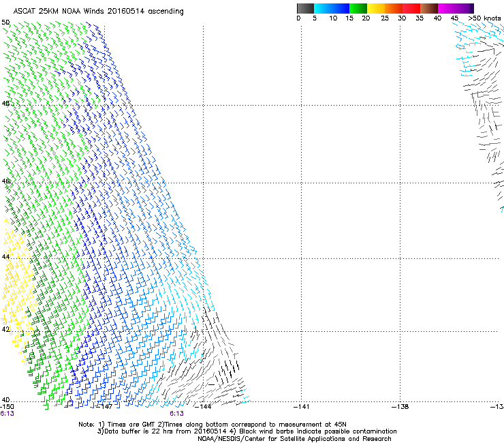
Task: Click the purple '6:13' time near -144
Action: [177, 414]
